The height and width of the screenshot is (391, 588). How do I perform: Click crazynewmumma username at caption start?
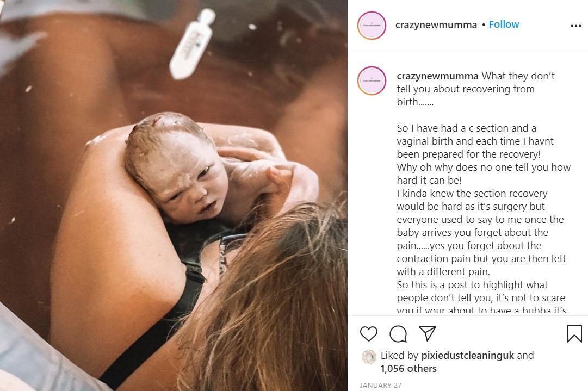click(x=437, y=76)
